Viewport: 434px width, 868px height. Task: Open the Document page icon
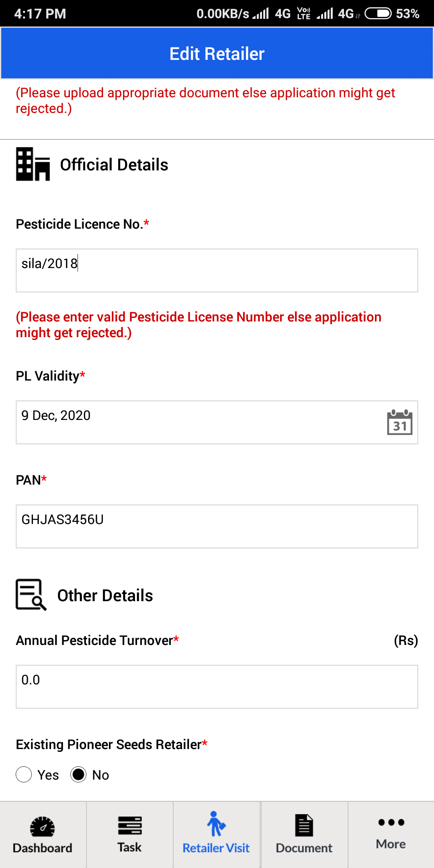pyautogui.click(x=304, y=825)
